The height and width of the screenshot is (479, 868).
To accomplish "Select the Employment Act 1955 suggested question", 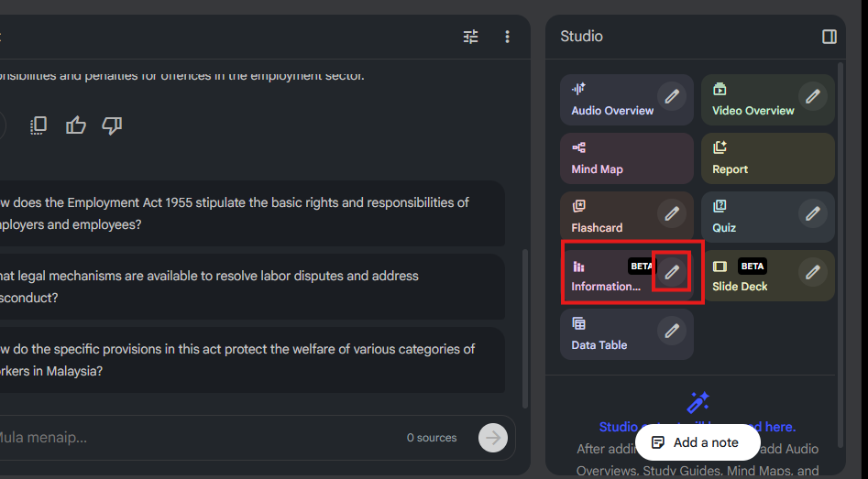I will [x=247, y=213].
